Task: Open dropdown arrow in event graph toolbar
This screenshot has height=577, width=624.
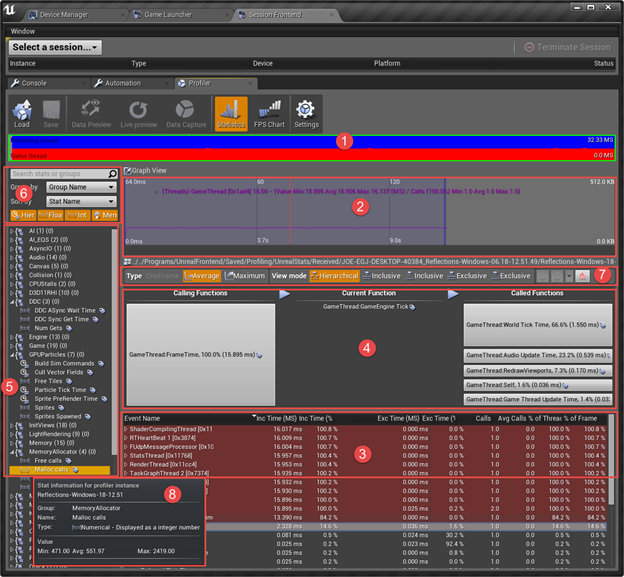Action: pos(569,276)
